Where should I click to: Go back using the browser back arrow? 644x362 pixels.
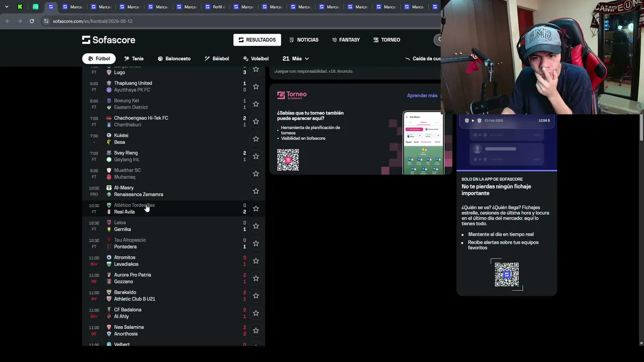8,21
